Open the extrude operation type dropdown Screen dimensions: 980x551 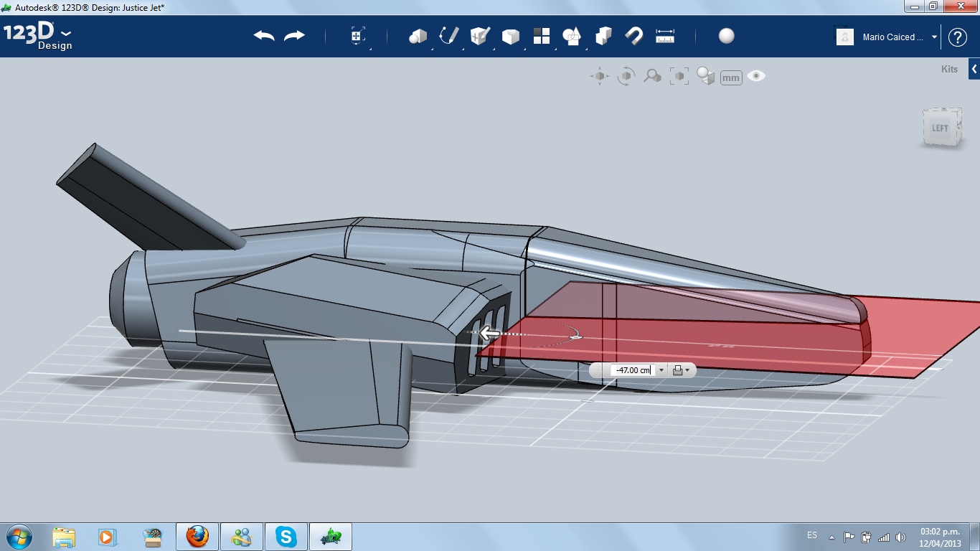(x=682, y=370)
